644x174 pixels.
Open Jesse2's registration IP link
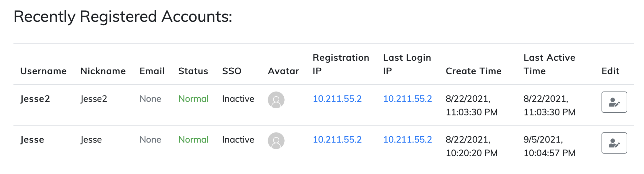(x=337, y=99)
